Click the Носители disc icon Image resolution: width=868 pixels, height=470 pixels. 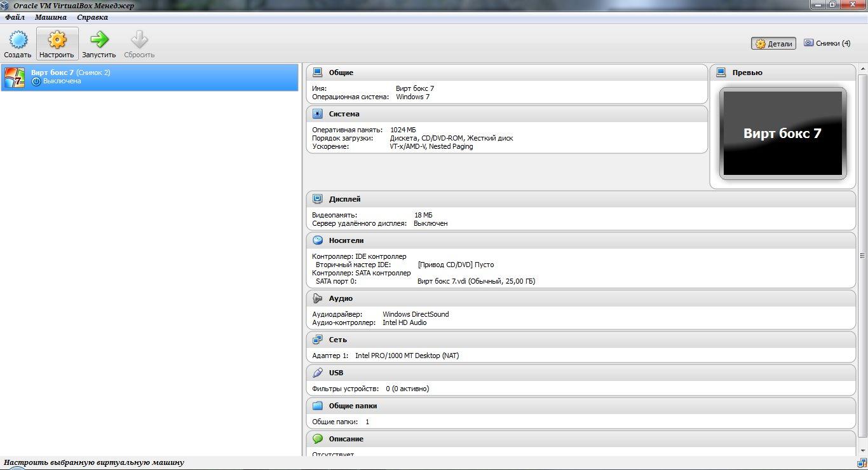pos(318,240)
